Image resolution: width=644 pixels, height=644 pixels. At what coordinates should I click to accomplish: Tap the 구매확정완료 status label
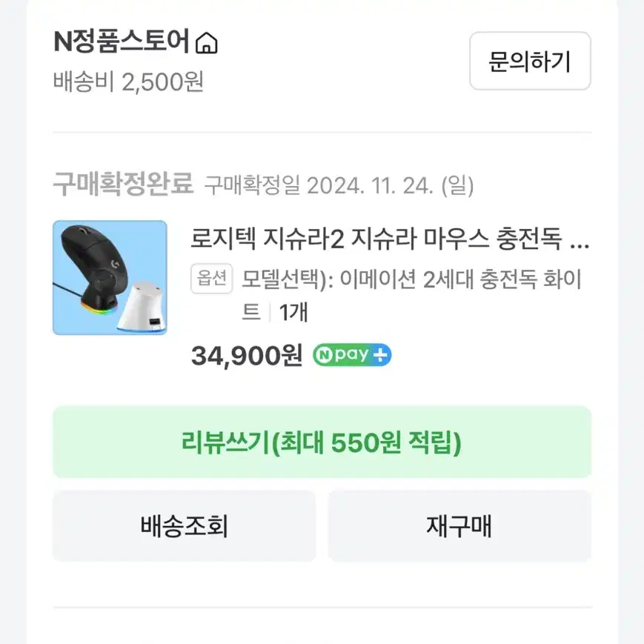pyautogui.click(x=123, y=184)
